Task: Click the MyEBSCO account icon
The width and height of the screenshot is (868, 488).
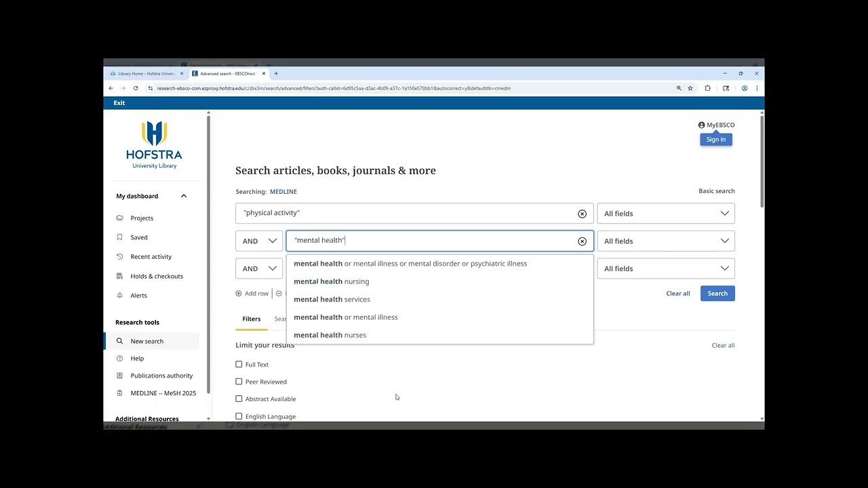Action: coord(701,125)
